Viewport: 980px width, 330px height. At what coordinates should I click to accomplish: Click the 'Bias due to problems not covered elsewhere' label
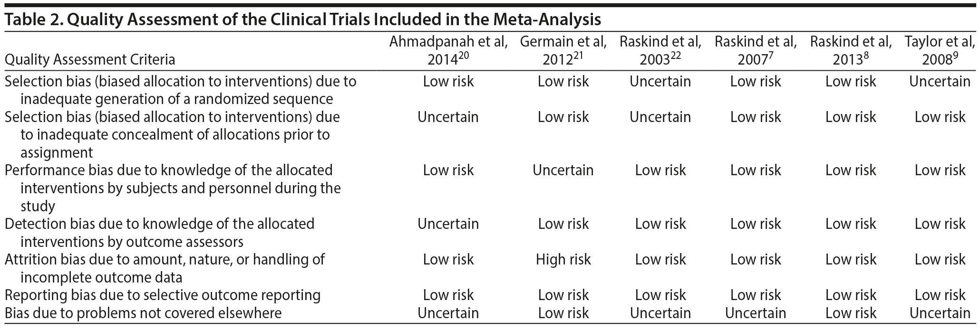tap(143, 313)
